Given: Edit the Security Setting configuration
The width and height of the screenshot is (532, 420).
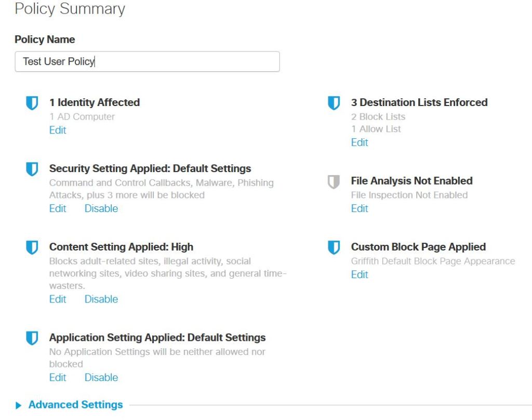Looking at the screenshot, I should coord(58,208).
